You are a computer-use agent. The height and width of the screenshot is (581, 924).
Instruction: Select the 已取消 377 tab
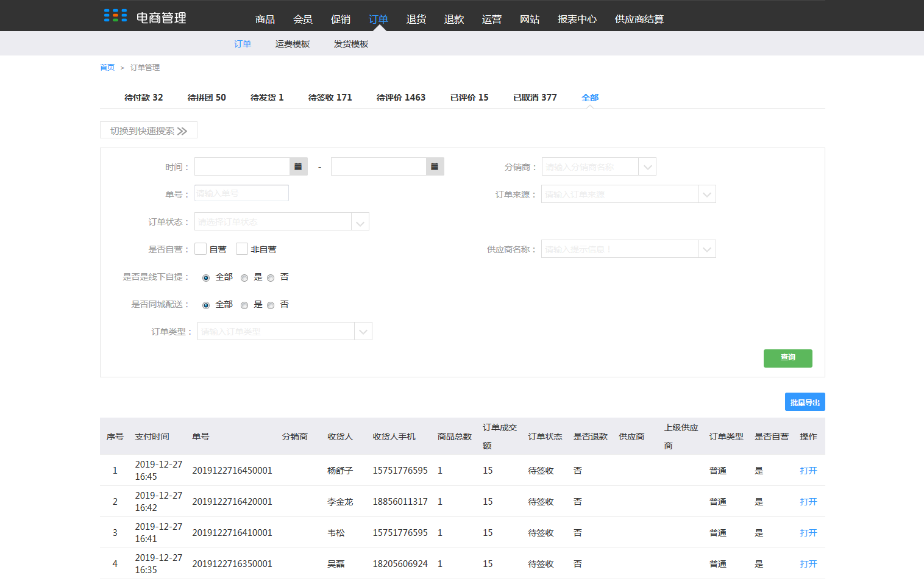pos(535,98)
